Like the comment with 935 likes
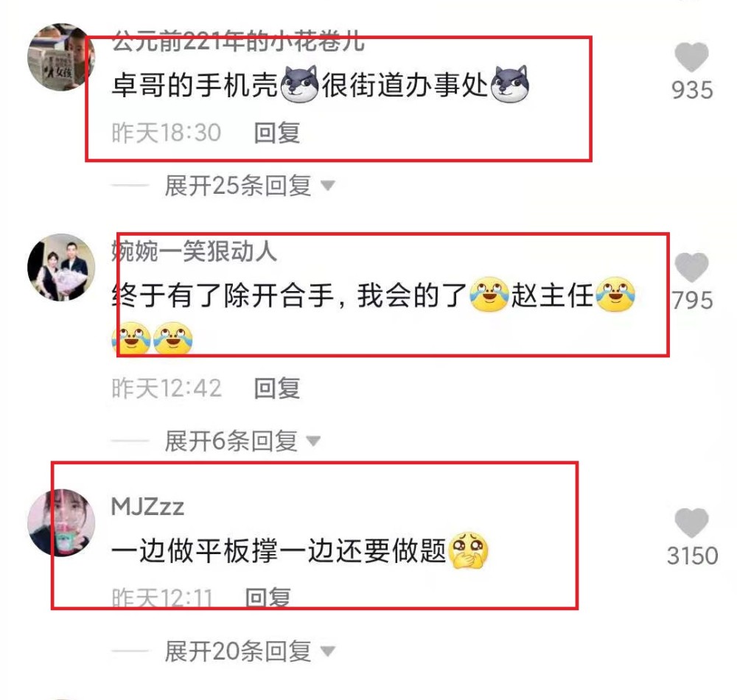Image resolution: width=737 pixels, height=700 pixels. tap(691, 57)
